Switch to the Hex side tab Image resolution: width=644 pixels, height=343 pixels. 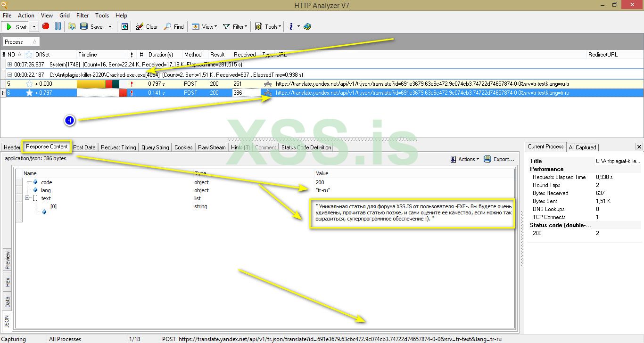coord(7,282)
